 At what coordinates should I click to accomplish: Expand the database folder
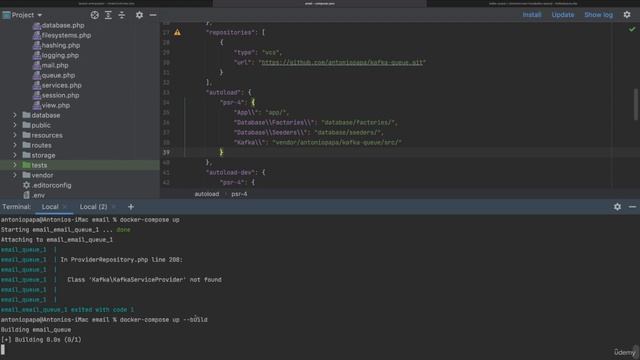coord(15,116)
